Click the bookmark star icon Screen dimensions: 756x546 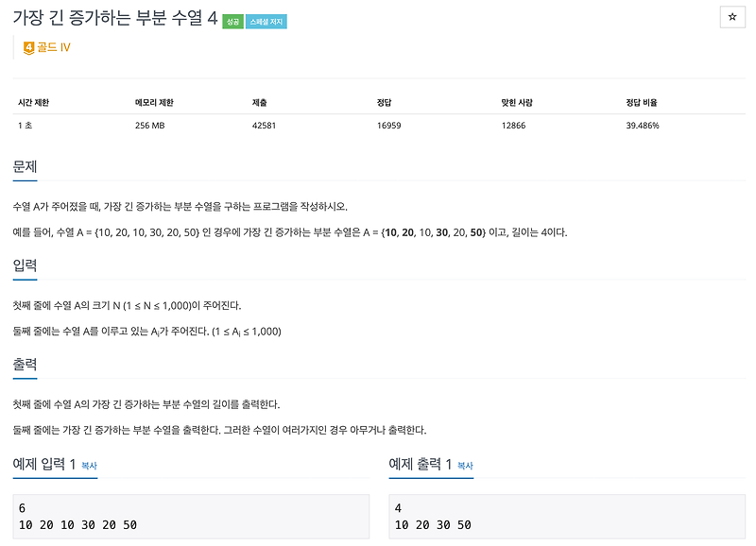(x=731, y=16)
